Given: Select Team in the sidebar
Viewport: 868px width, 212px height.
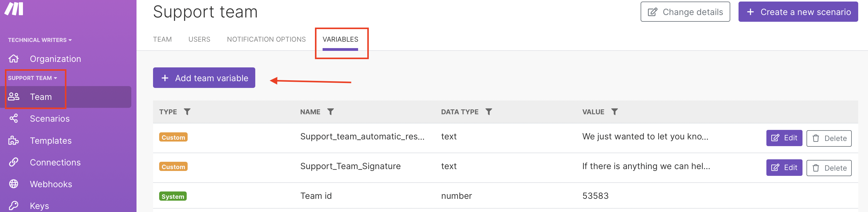Looking at the screenshot, I should click(66, 97).
